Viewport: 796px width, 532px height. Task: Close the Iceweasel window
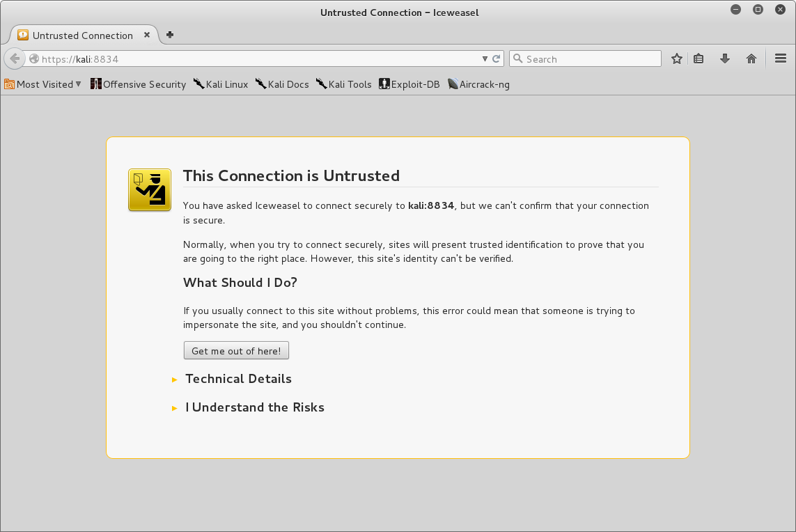[780, 9]
